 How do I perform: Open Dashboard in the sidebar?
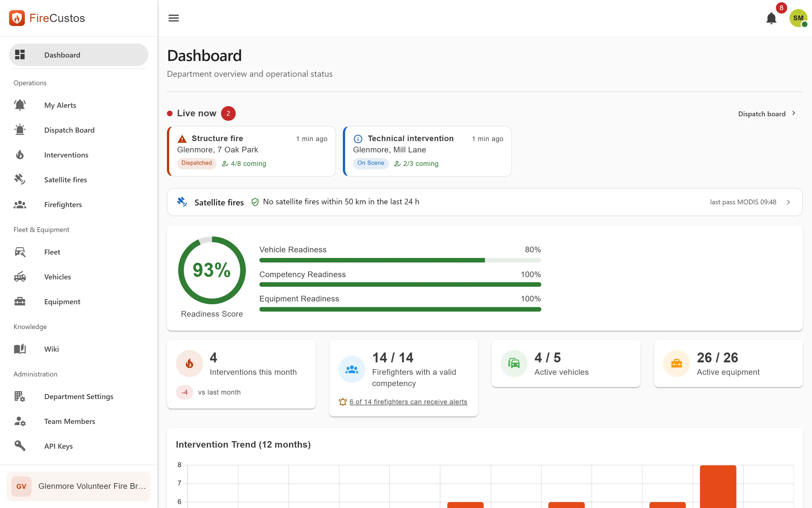coord(78,55)
